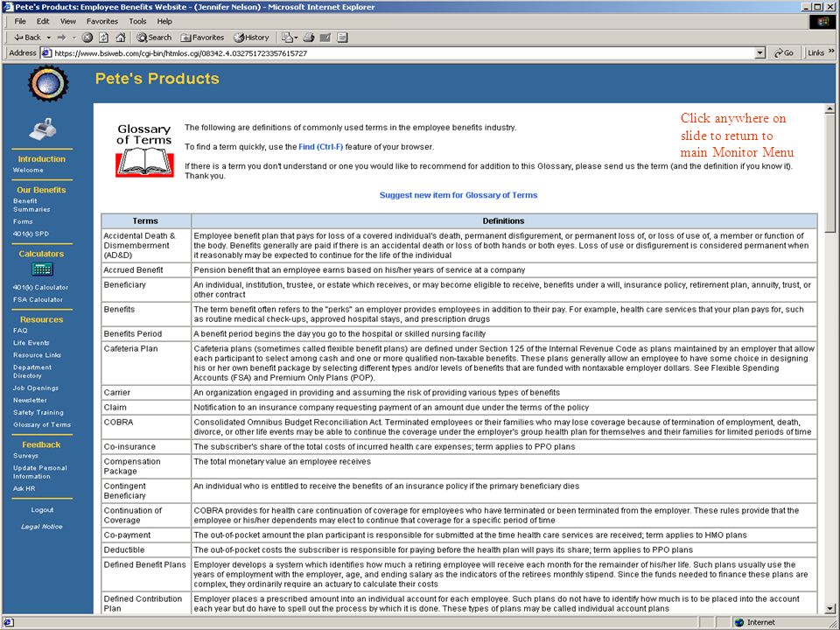This screenshot has height=630, width=840.
Task: Click the Print toolbar icon
Action: [309, 38]
